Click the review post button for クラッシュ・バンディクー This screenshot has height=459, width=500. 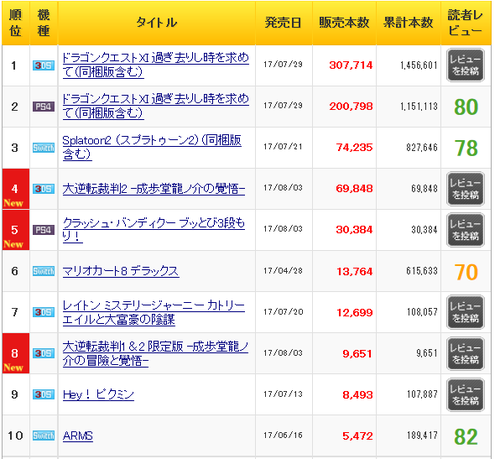(465, 230)
